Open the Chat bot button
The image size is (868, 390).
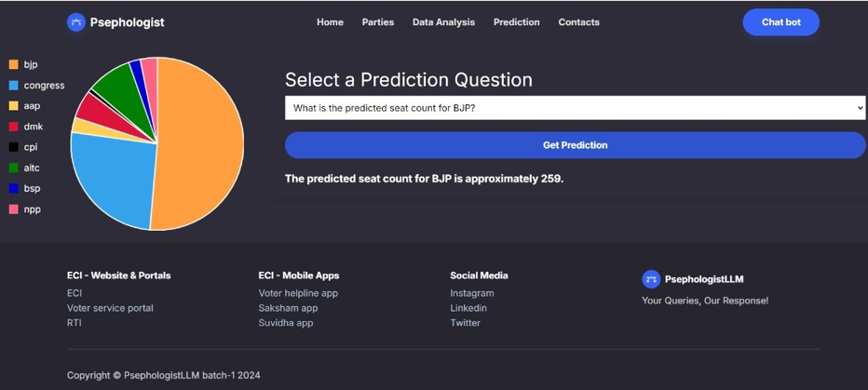point(780,22)
